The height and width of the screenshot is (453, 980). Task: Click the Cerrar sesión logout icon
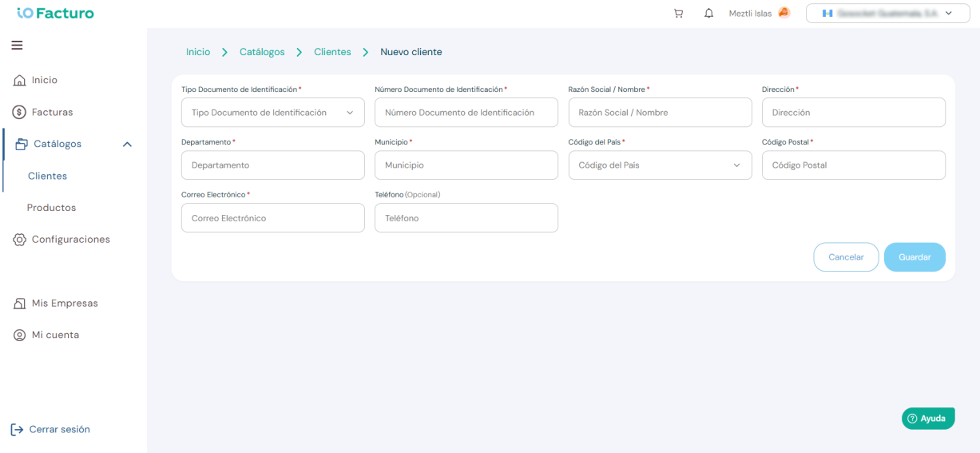click(x=17, y=430)
